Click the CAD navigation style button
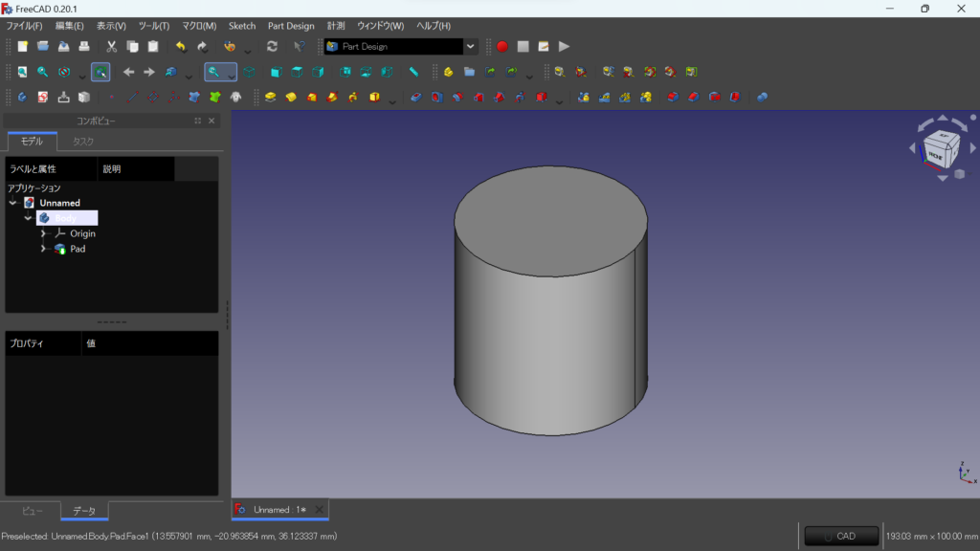980x551 pixels. click(x=841, y=536)
